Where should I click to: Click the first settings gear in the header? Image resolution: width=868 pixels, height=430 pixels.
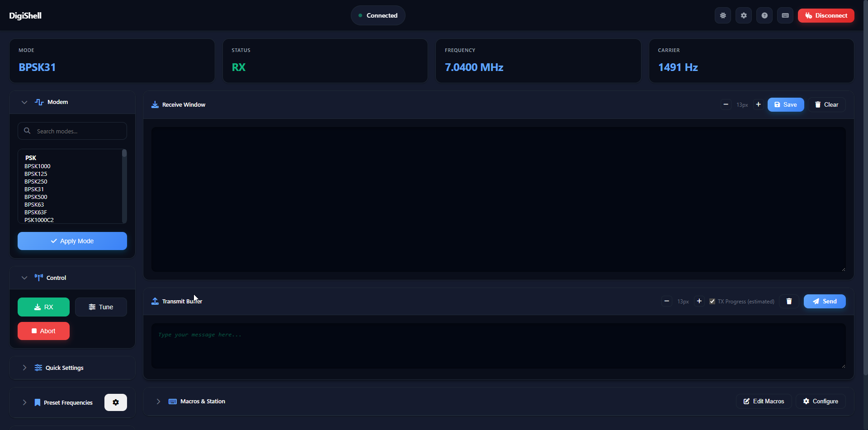click(x=722, y=15)
